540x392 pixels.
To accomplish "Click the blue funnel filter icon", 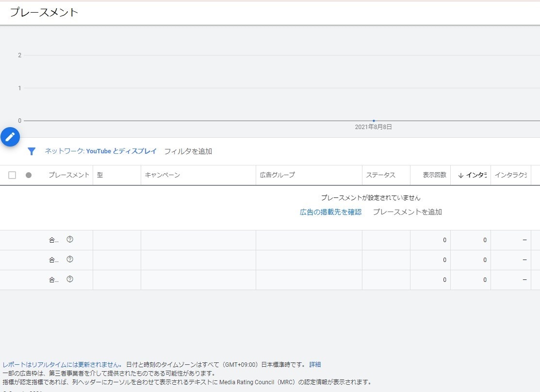I will 32,151.
